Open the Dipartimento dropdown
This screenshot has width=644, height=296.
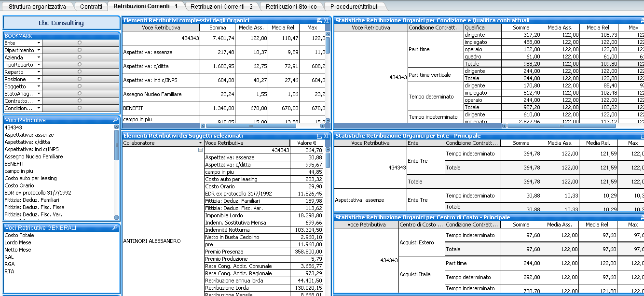39,50
